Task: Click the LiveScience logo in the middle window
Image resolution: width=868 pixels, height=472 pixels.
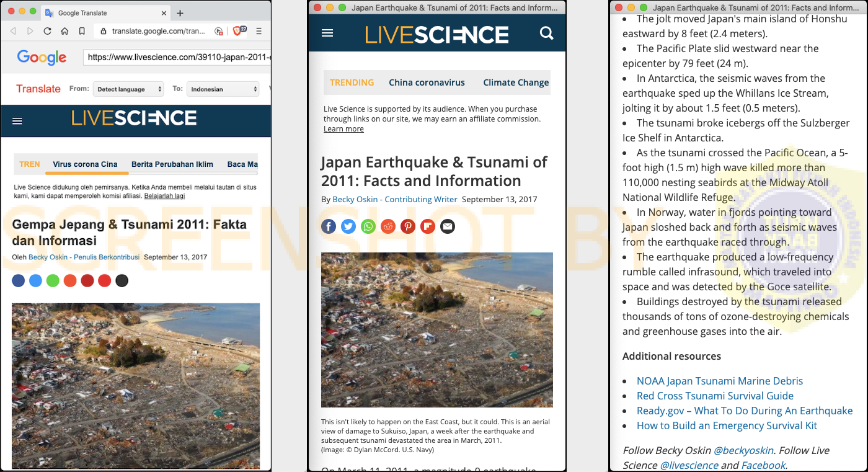Action: tap(437, 34)
